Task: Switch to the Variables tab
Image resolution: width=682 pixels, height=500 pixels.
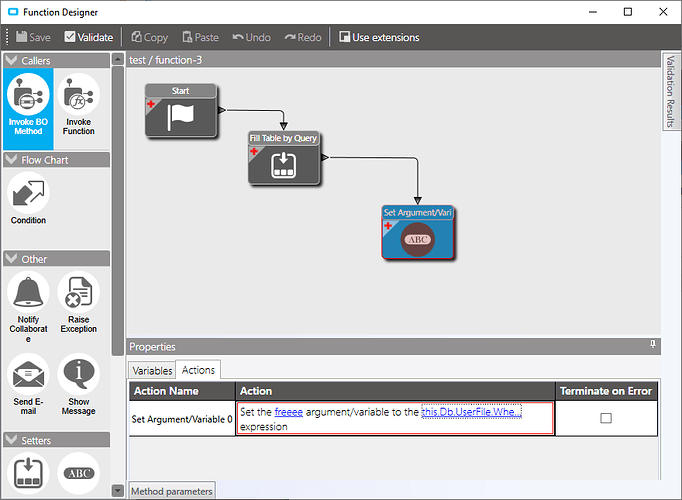Action: [x=152, y=370]
